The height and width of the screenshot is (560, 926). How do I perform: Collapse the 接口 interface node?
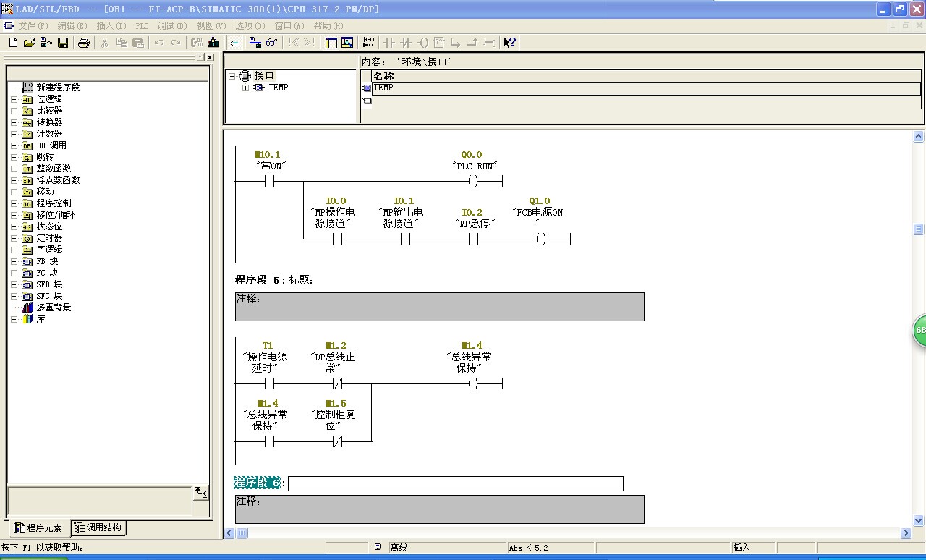(232, 76)
